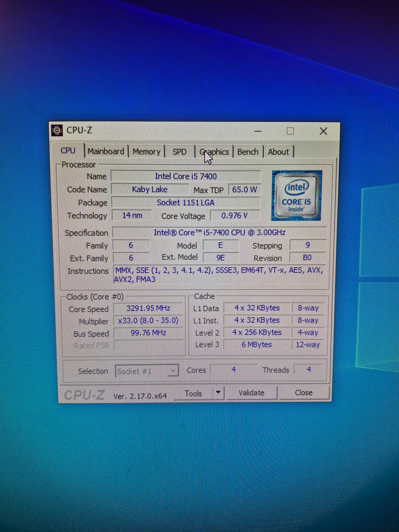The width and height of the screenshot is (399, 532).
Task: Open the Memory tab
Action: click(x=146, y=152)
